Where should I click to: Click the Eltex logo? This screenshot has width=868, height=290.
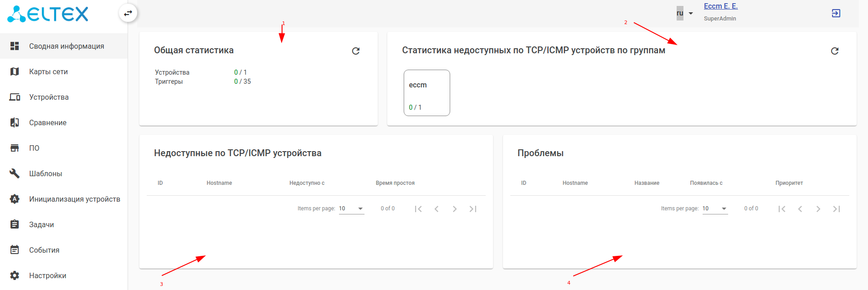[48, 14]
